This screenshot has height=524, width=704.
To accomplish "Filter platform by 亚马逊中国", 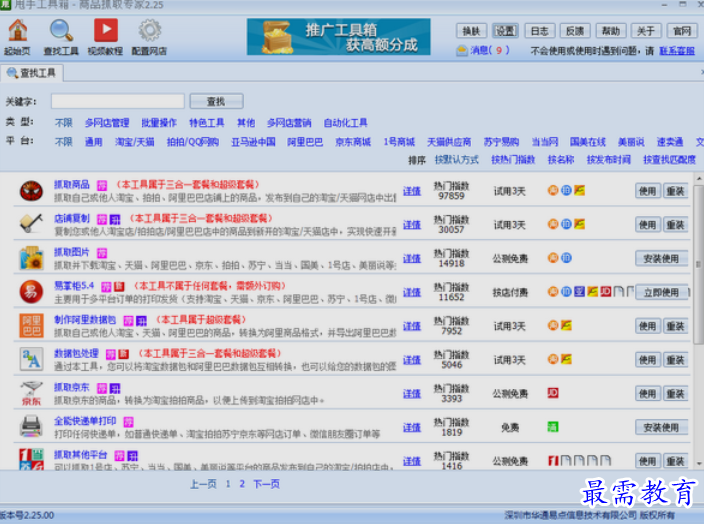I will tap(253, 142).
